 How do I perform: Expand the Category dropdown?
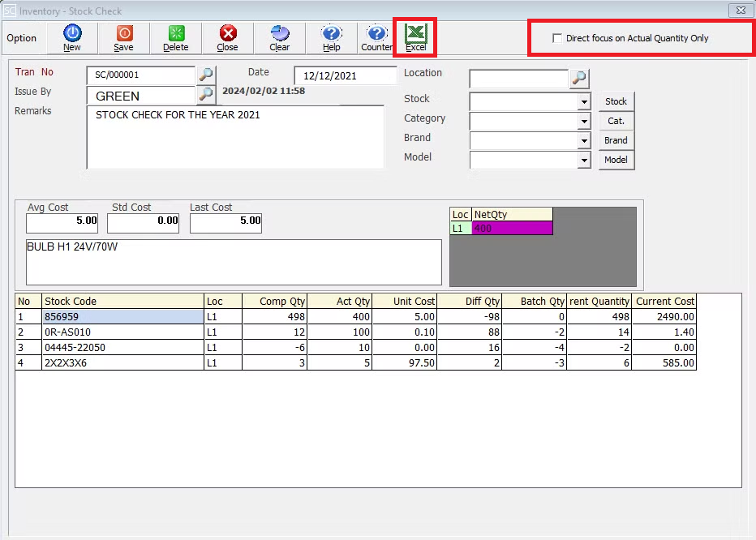point(584,121)
